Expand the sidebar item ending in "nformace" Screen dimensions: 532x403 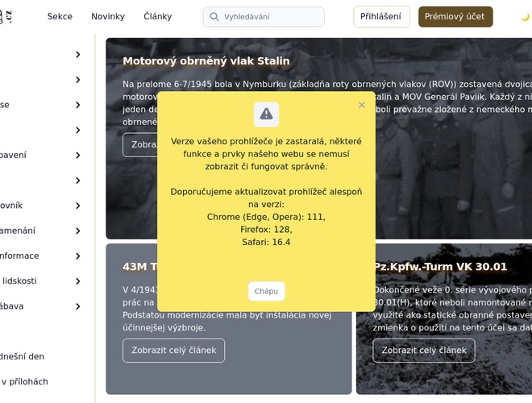point(78,256)
